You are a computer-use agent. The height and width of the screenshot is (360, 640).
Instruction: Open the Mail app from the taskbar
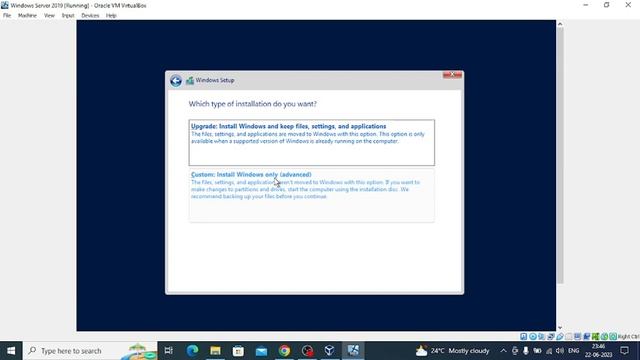pyautogui.click(x=261, y=351)
